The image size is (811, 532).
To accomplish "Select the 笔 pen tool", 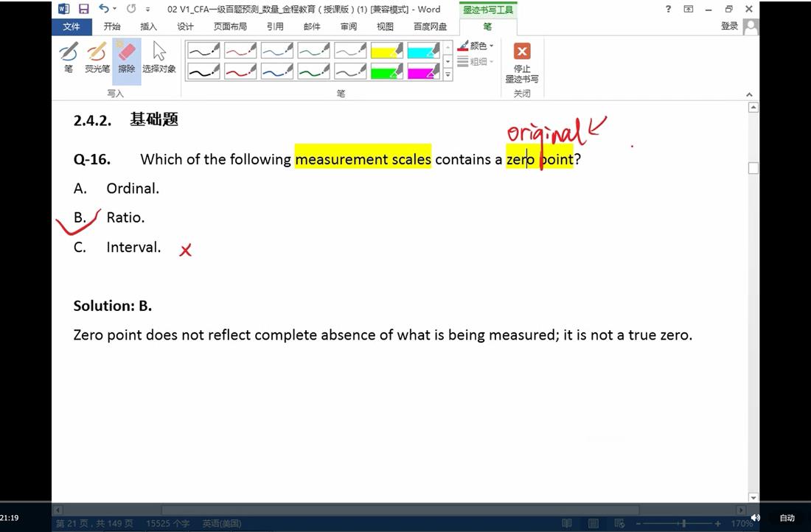I will pos(69,57).
